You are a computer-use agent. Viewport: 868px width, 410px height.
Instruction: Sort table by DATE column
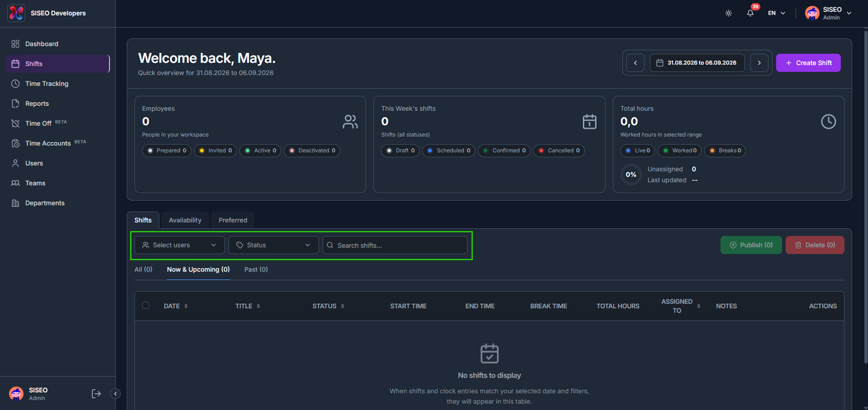coord(176,306)
